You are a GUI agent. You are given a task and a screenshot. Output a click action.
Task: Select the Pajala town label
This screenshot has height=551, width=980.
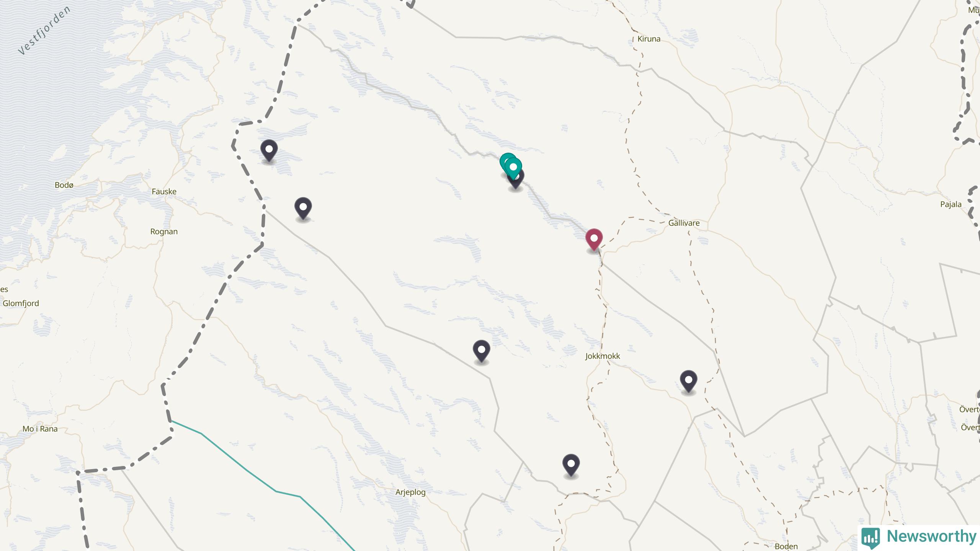tap(951, 205)
